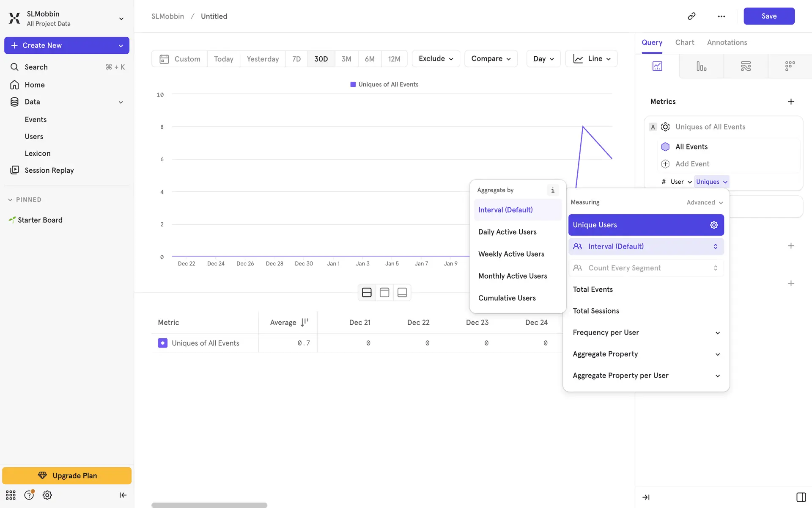812x508 pixels.
Task: Select the Funnels report type icon
Action: (x=701, y=66)
